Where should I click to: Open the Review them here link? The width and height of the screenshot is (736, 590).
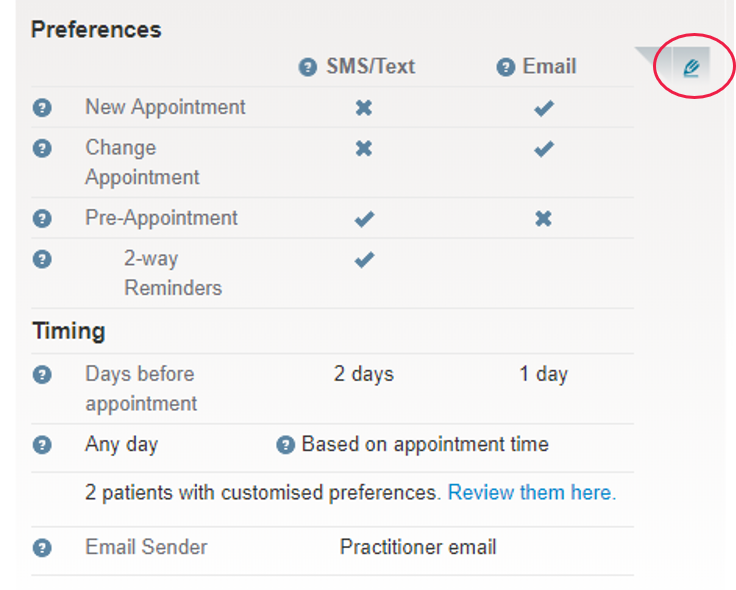(x=532, y=493)
